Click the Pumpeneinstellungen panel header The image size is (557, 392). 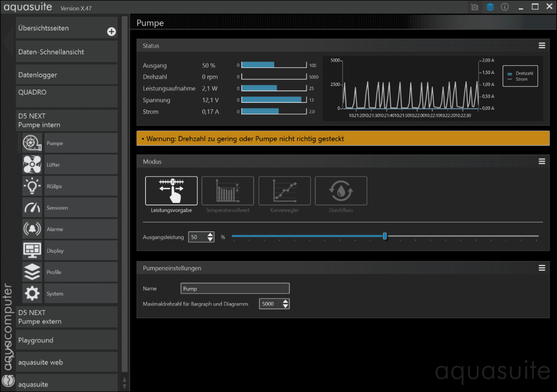343,268
